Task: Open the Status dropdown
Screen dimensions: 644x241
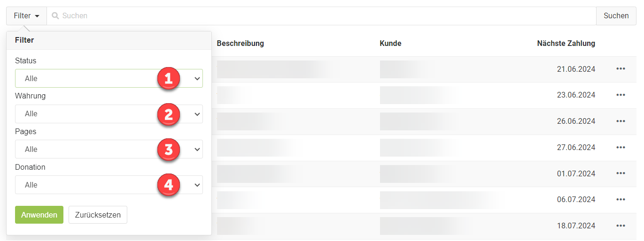Action: 109,78
